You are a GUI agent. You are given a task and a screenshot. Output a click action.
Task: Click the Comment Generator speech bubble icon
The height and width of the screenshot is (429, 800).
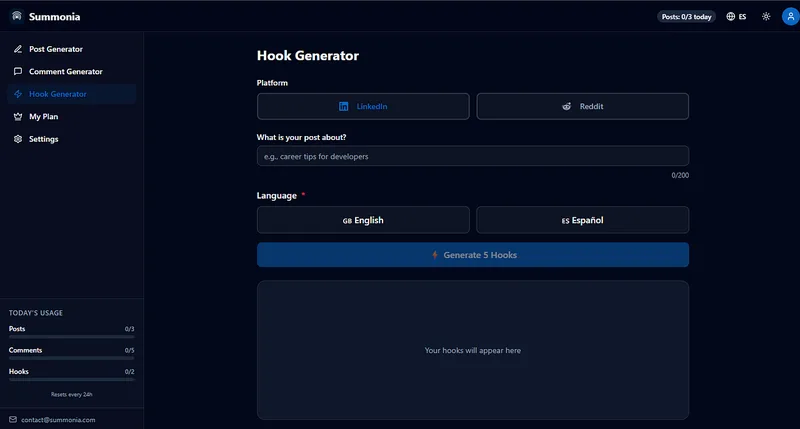click(18, 71)
